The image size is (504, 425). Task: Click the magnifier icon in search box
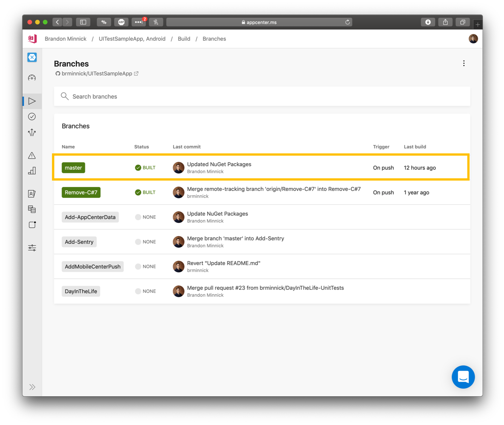click(x=65, y=96)
